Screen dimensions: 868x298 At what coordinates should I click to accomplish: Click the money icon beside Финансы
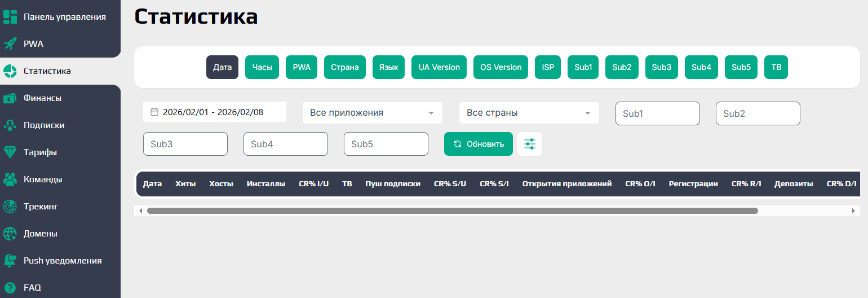point(10,98)
